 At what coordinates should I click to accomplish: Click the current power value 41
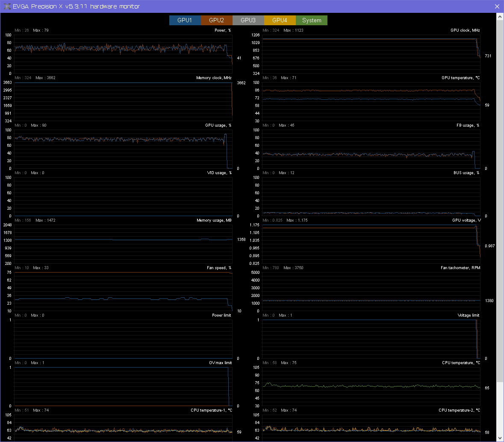coord(239,58)
